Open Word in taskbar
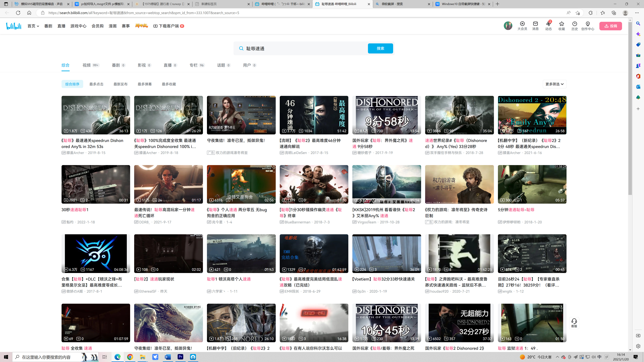644x362 pixels. pyautogui.click(x=168, y=357)
